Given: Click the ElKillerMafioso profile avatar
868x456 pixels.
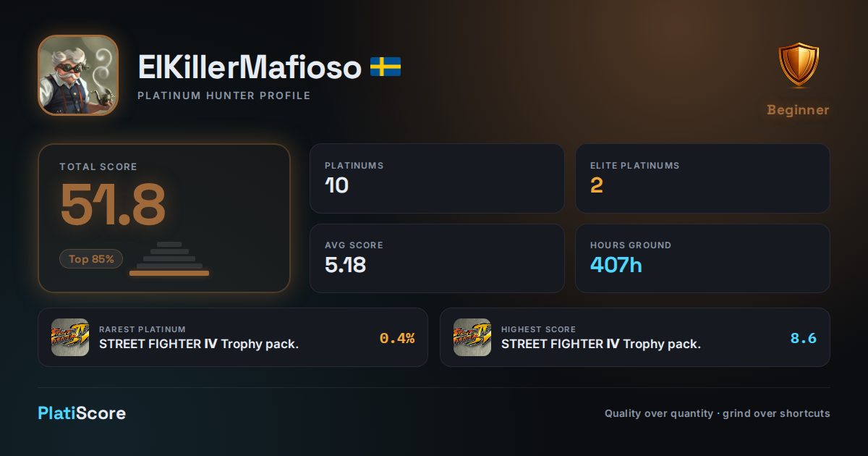Looking at the screenshot, I should pos(78,75).
